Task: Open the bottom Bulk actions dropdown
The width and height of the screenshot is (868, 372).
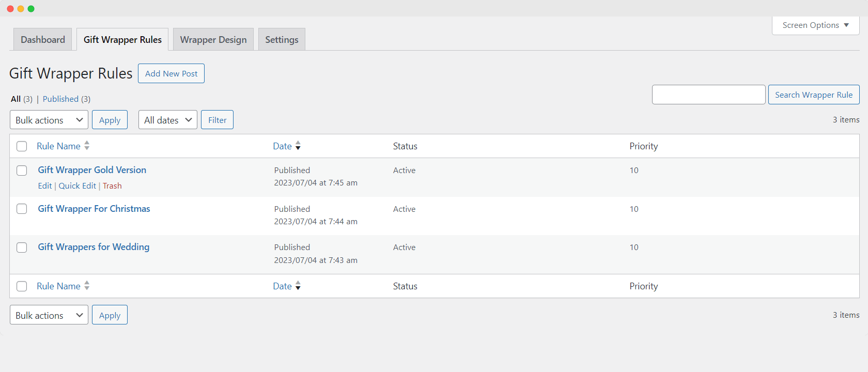Action: [49, 315]
